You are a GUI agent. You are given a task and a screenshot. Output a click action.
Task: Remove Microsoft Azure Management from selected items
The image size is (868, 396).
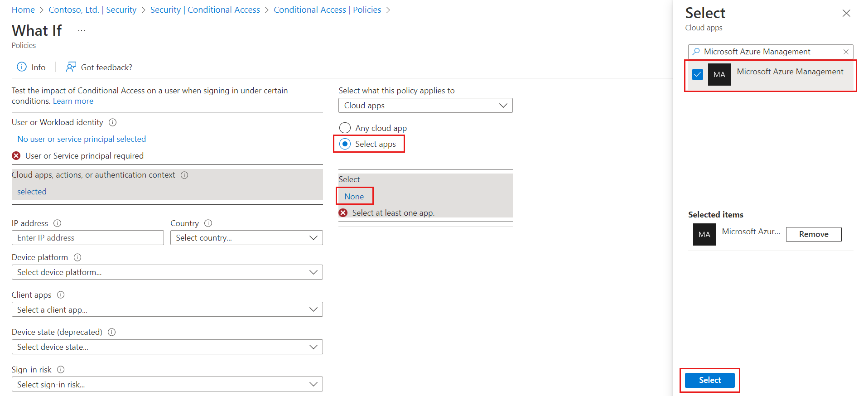tap(814, 234)
